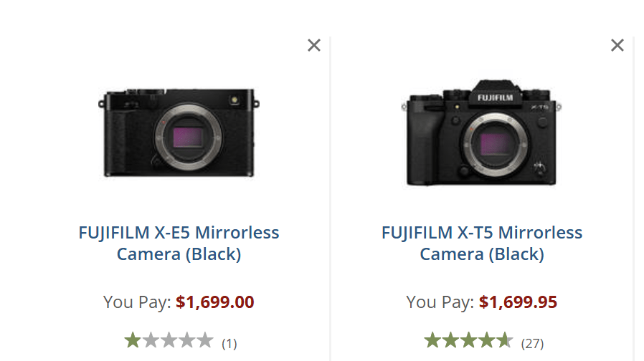Open the FUJIFILM X-E5 product image
This screenshot has height=361, width=644.
(x=179, y=133)
